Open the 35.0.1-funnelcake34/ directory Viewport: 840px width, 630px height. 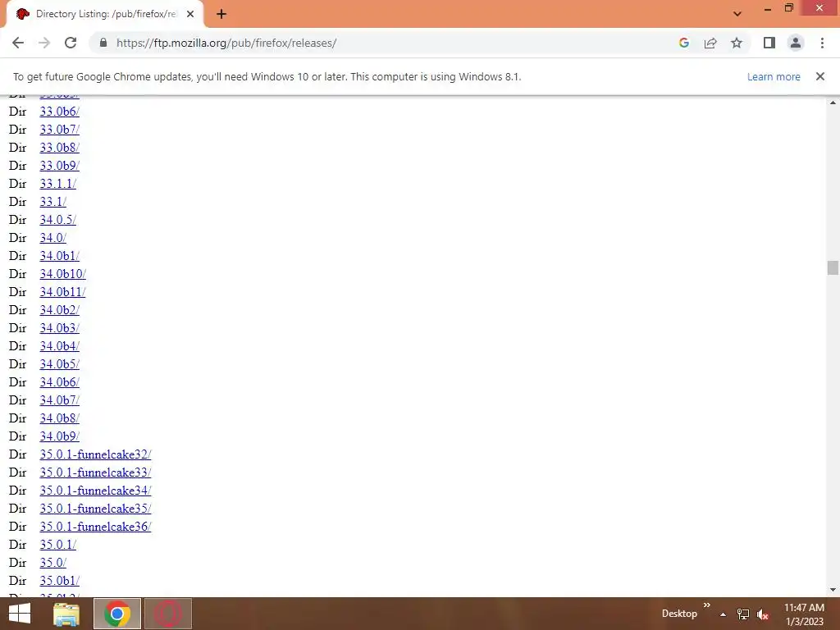(95, 491)
